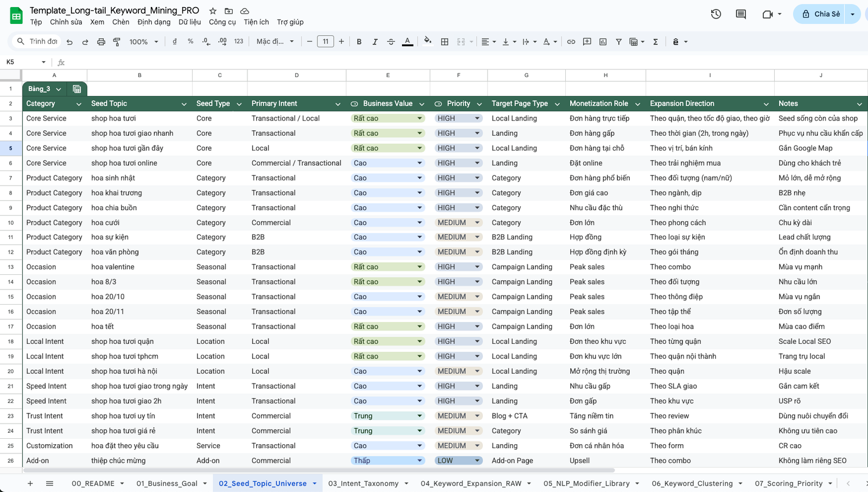Click the Trình đơn search box

click(37, 42)
